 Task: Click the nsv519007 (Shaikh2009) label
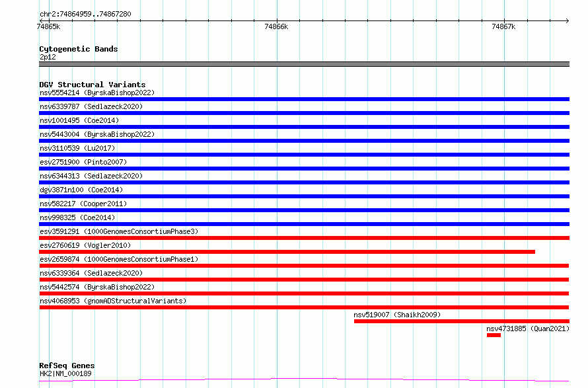(397, 315)
